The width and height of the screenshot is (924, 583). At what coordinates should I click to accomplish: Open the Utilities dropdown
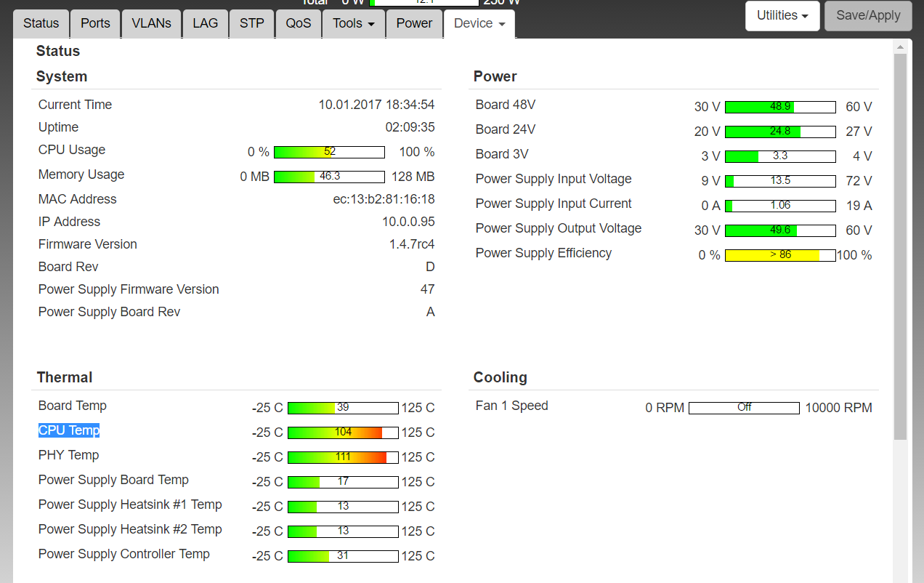tap(782, 16)
